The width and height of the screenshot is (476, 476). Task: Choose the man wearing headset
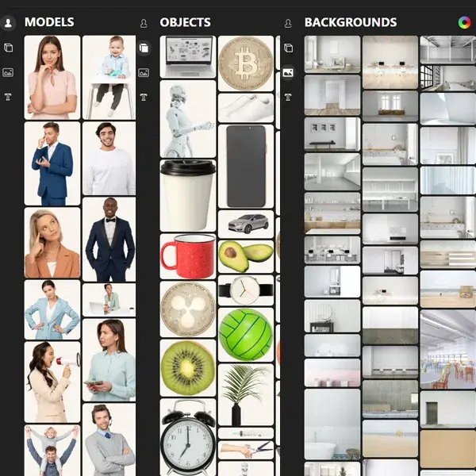pyautogui.click(x=109, y=440)
